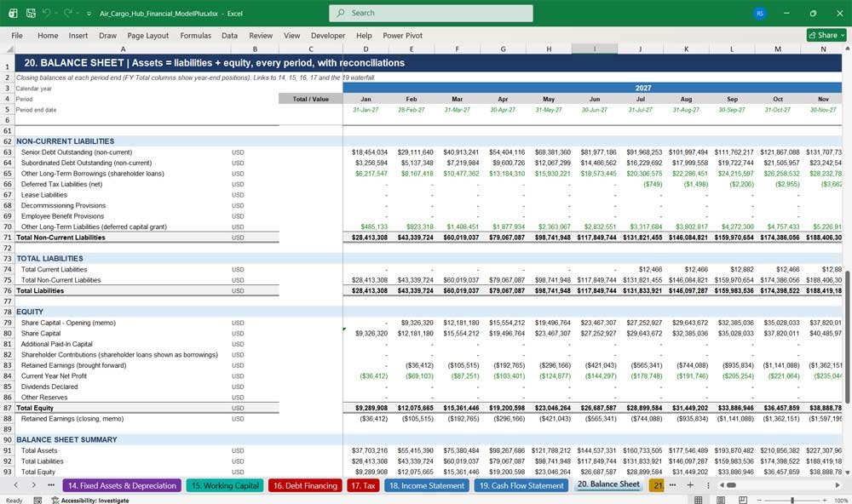This screenshot has height=504, width=852.
Task: Select column N header
Action: click(823, 49)
